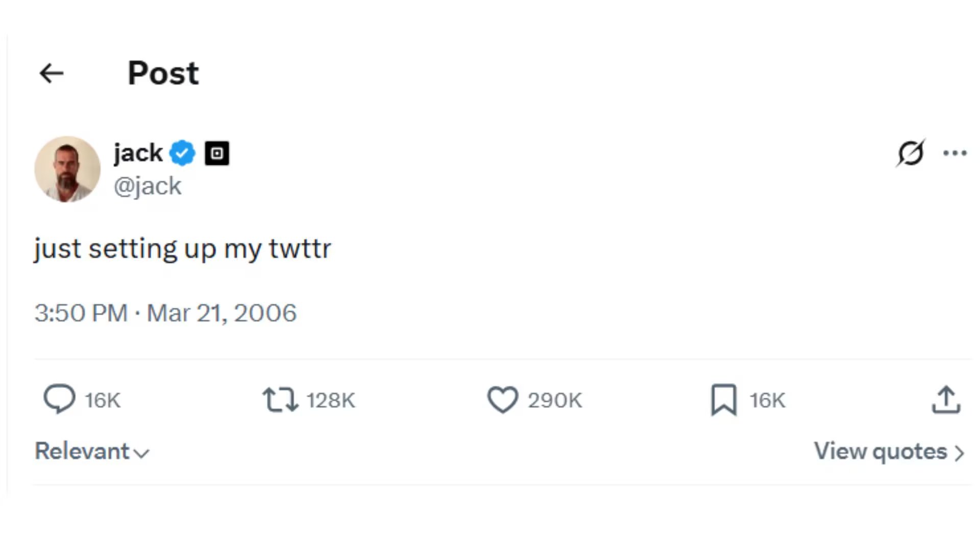Click the Square affiliation badge
This screenshot has height=551, width=980.
217,153
